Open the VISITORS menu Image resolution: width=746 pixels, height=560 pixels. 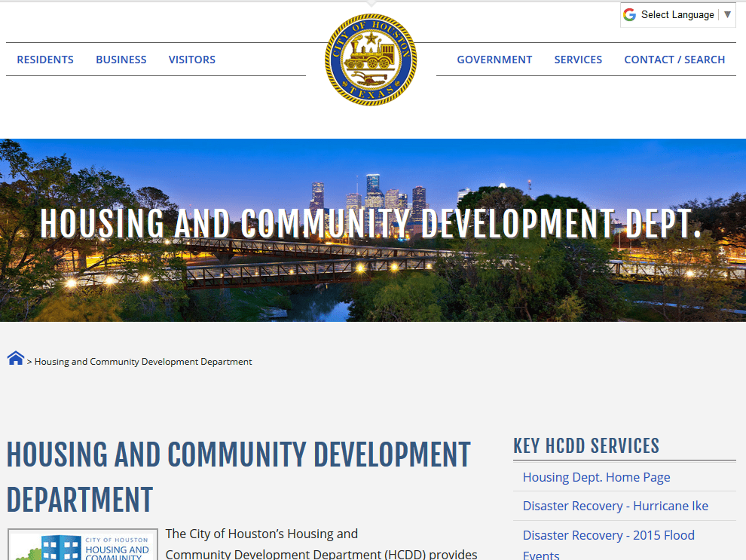click(191, 59)
